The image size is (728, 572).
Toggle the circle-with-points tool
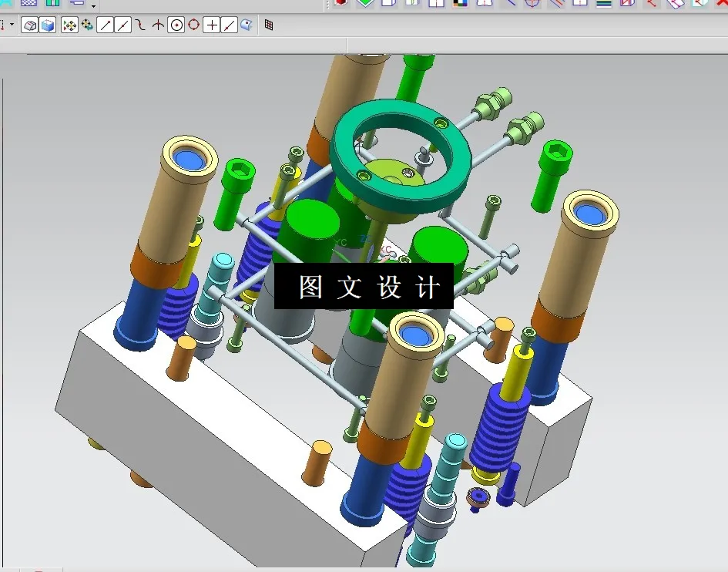pos(195,25)
